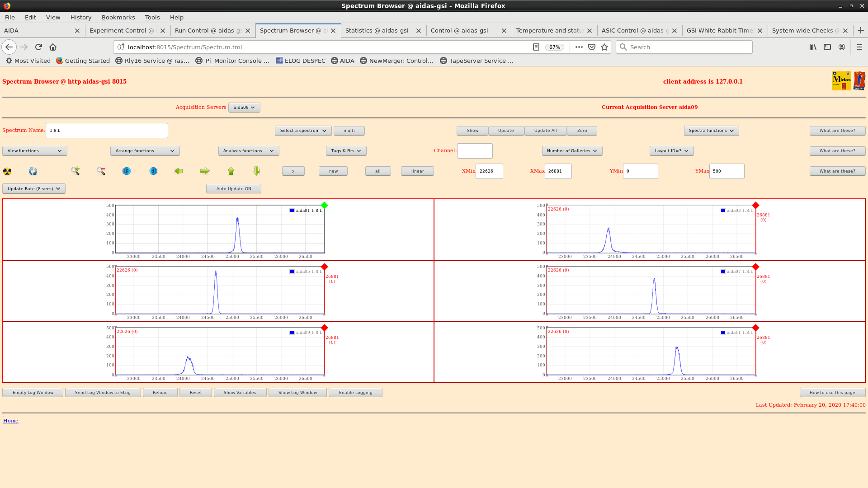868x488 pixels.
Task: Switch to the Statistics @ aidas-gsi tab
Action: tap(377, 31)
